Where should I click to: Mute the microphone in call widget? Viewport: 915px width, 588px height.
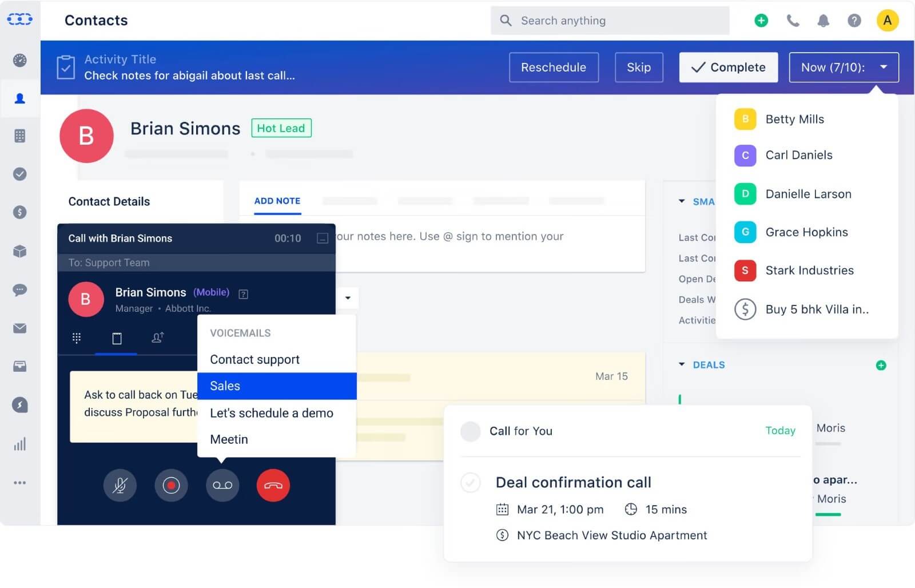click(120, 485)
